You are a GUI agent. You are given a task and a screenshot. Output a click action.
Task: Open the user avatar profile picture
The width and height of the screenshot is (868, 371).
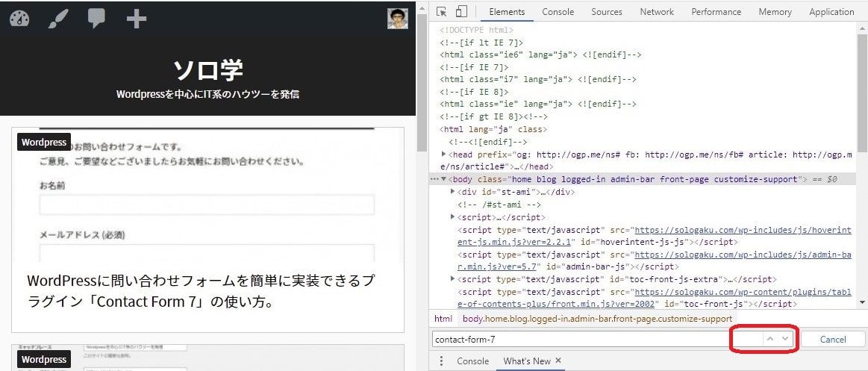point(398,19)
